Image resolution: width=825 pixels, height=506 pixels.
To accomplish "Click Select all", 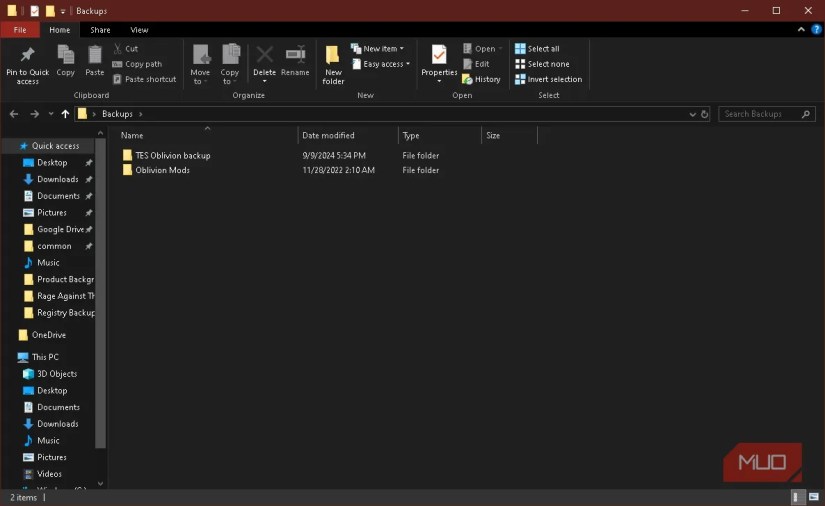I will click(537, 48).
